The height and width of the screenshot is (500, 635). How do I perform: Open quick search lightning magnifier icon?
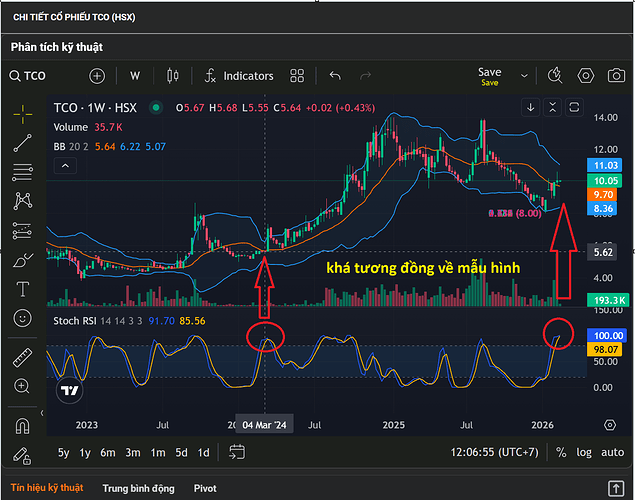coord(555,76)
